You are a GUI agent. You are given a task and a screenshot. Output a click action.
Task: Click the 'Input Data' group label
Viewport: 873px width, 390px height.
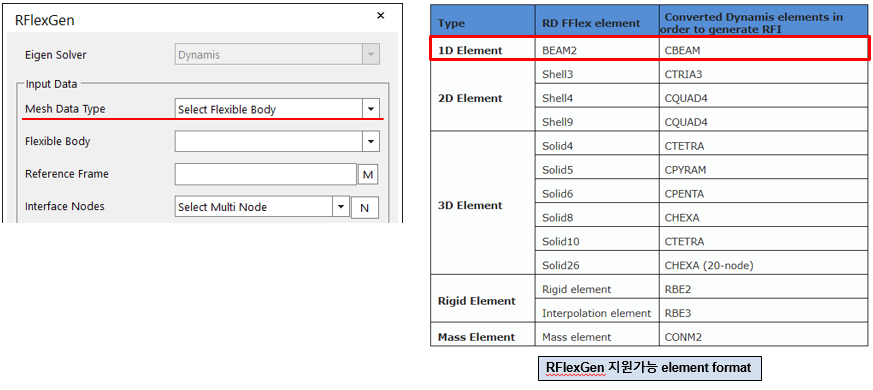coord(52,84)
